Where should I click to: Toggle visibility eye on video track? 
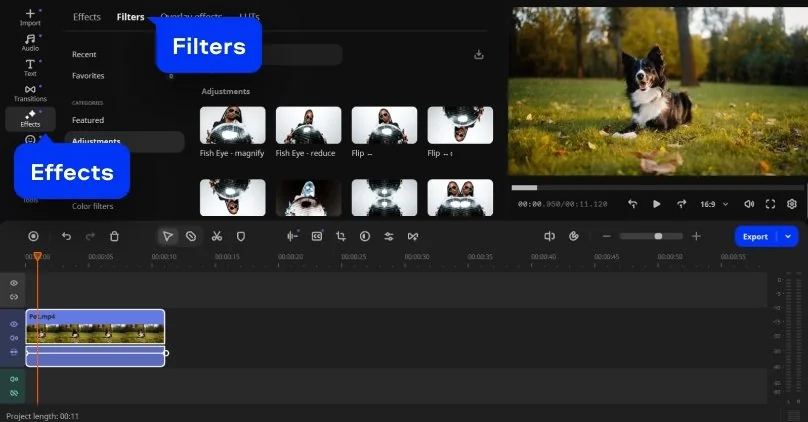[14, 324]
